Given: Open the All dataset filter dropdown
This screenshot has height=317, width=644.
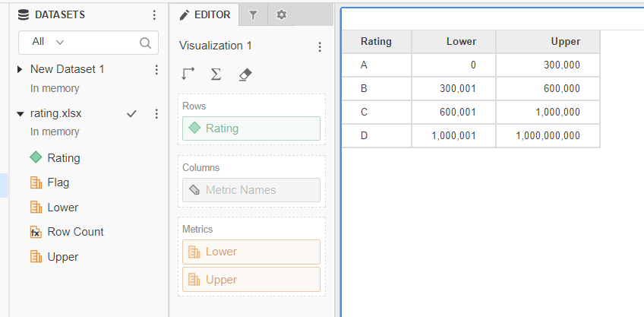Looking at the screenshot, I should (x=49, y=43).
